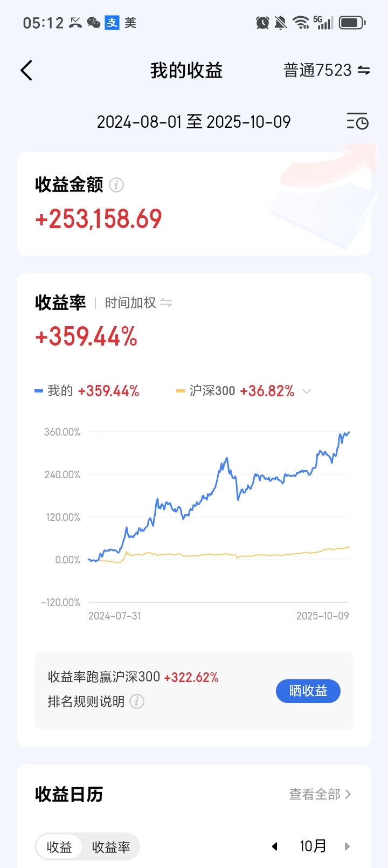Image resolution: width=388 pixels, height=868 pixels.
Task: Tap the Alipay icon in status bar
Action: 112,23
